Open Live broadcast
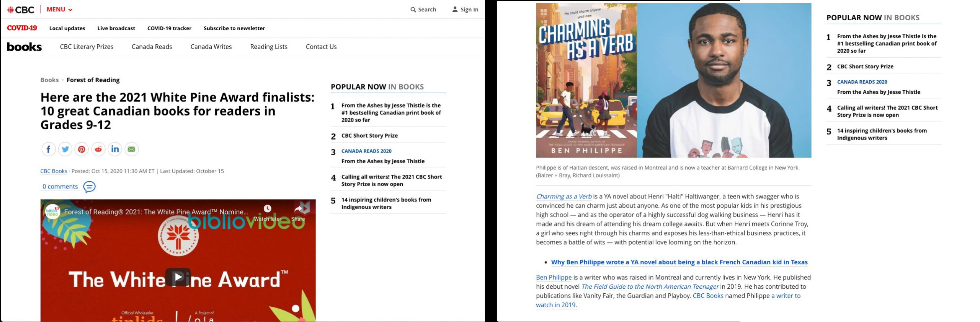The width and height of the screenshot is (980, 322). click(x=116, y=28)
